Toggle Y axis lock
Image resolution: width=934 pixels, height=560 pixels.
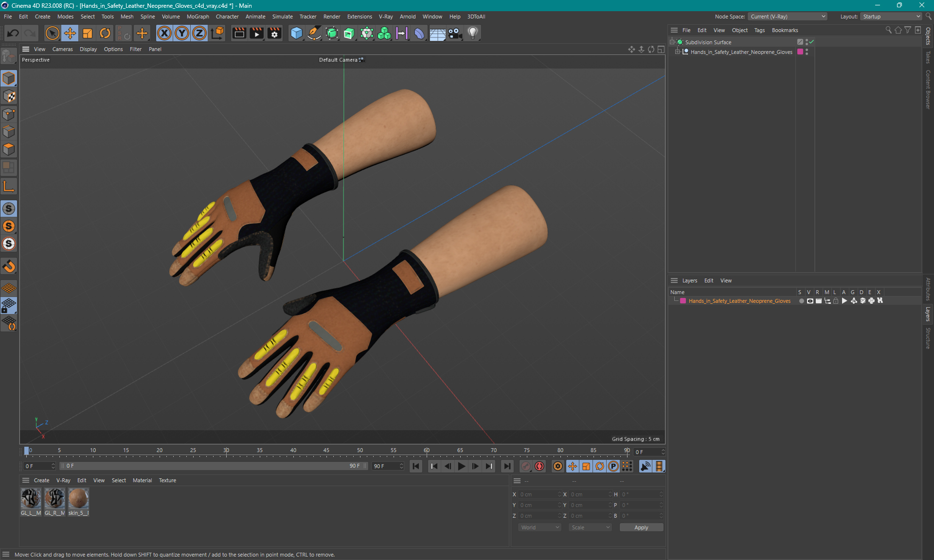point(182,33)
